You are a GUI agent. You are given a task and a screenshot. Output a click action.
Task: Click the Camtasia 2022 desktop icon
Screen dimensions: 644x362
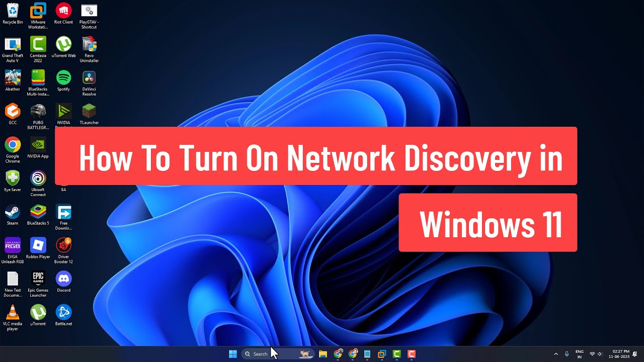point(38,49)
